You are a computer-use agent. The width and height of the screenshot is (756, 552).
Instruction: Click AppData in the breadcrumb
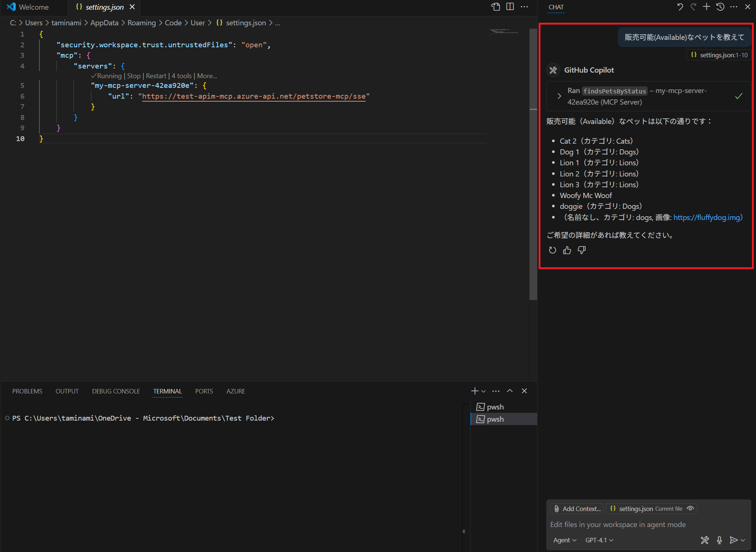click(104, 23)
